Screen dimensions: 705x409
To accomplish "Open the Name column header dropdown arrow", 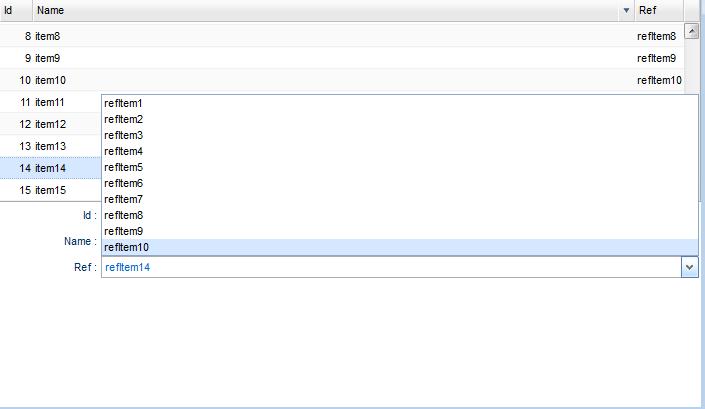I will (x=626, y=10).
